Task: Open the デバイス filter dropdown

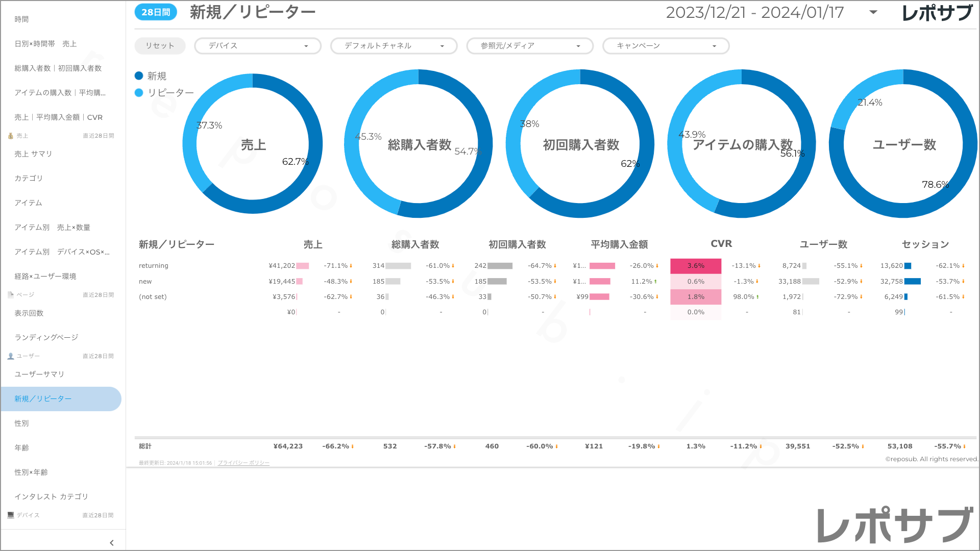Action: click(258, 46)
